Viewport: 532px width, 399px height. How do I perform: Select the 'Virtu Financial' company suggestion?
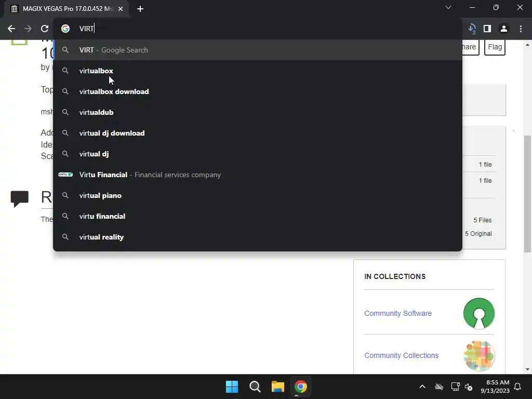tap(258, 175)
